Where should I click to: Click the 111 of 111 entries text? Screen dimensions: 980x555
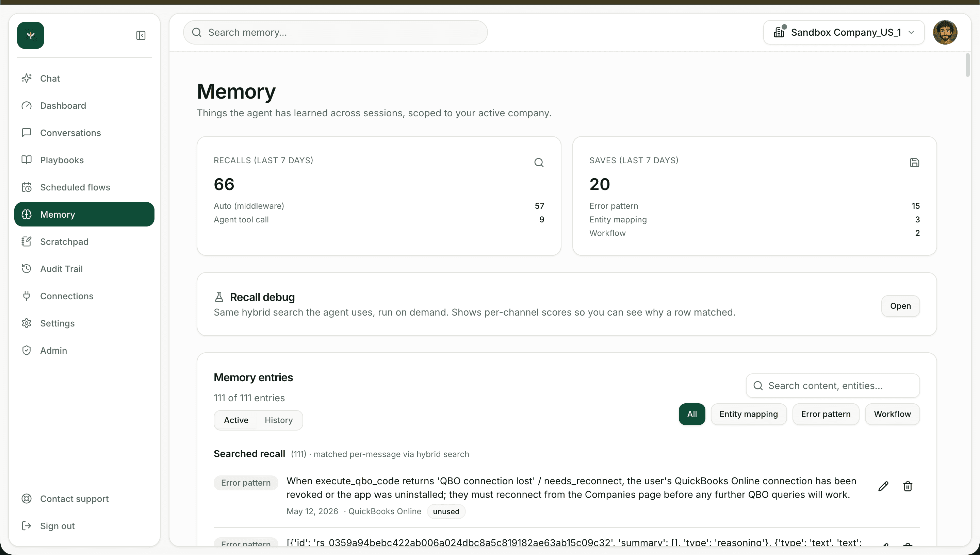[x=249, y=398]
